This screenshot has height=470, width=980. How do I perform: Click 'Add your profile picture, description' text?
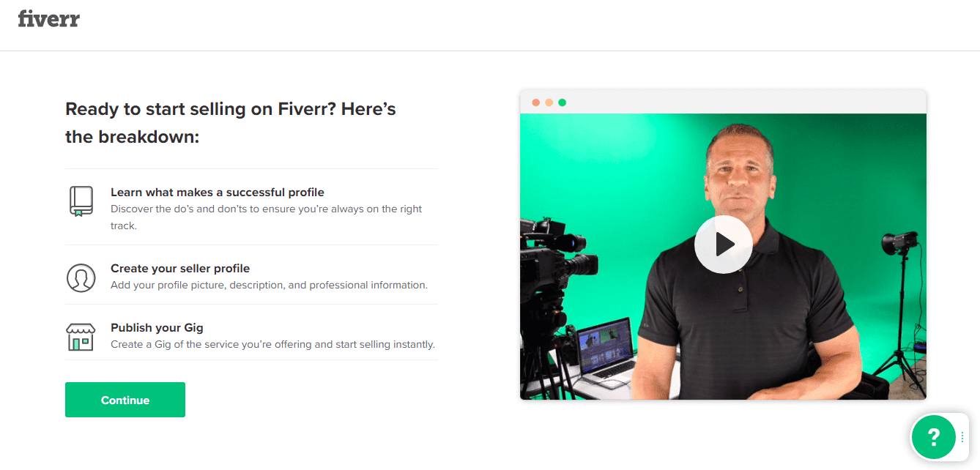(269, 285)
